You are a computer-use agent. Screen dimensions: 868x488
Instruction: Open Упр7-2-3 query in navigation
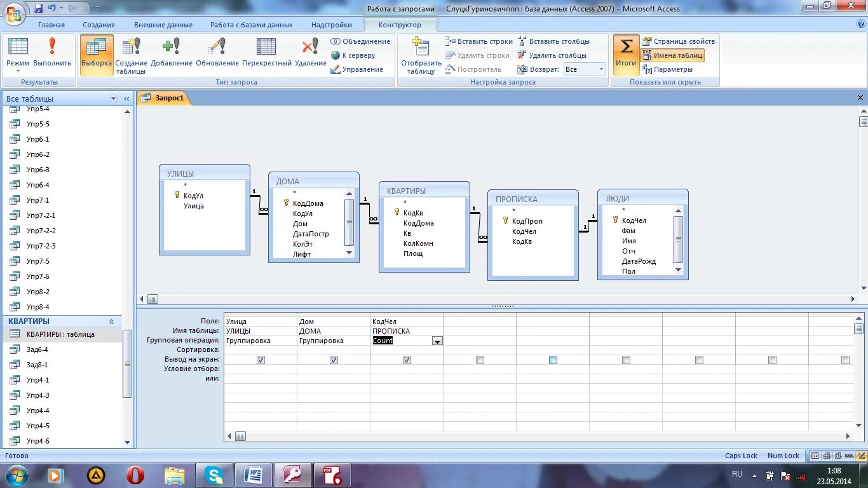41,246
